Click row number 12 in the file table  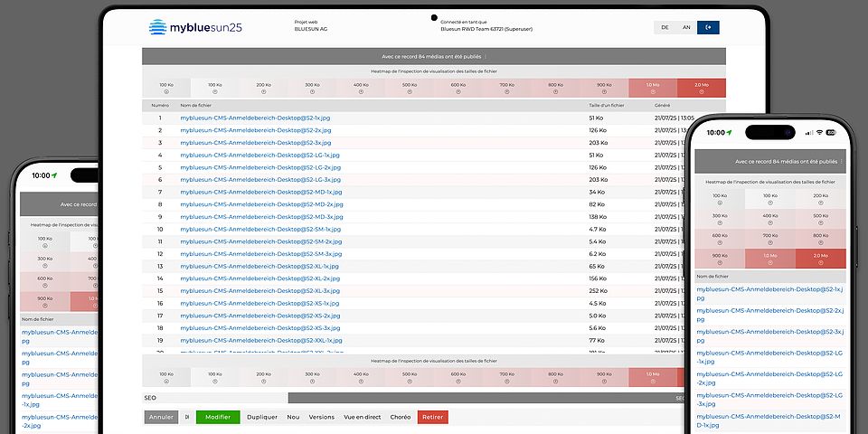[160, 253]
